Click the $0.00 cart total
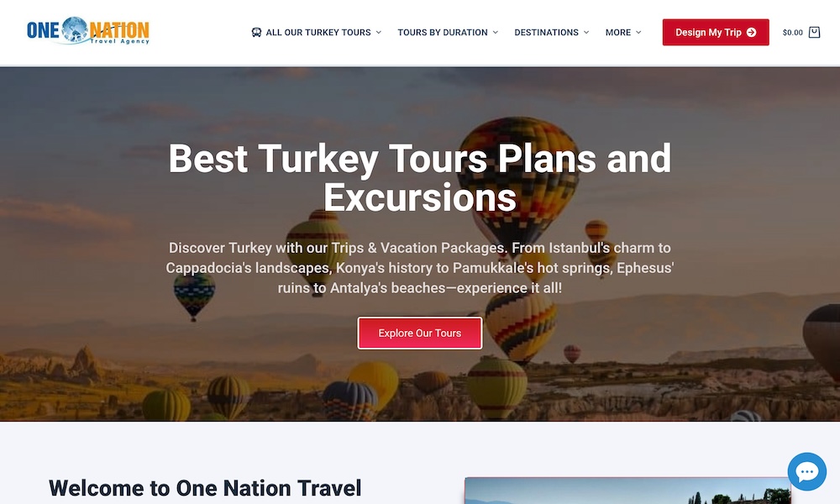This screenshot has width=840, height=504. tap(792, 32)
